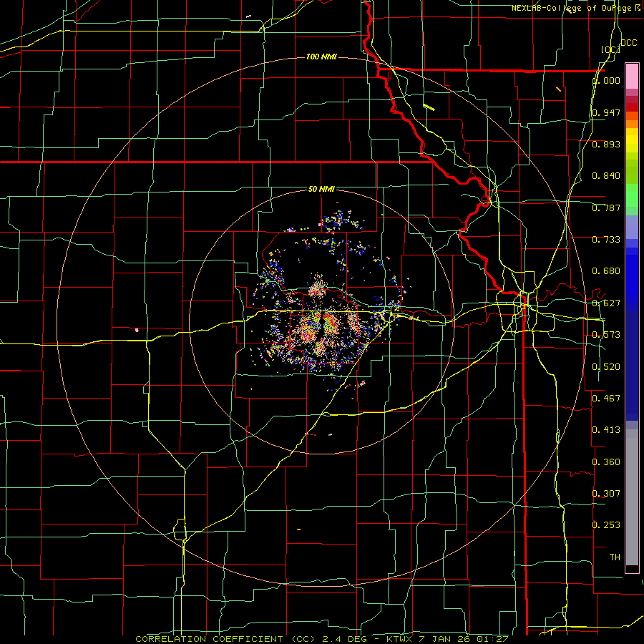Click the 0.947 color scale value
644x644 pixels.
[606, 112]
